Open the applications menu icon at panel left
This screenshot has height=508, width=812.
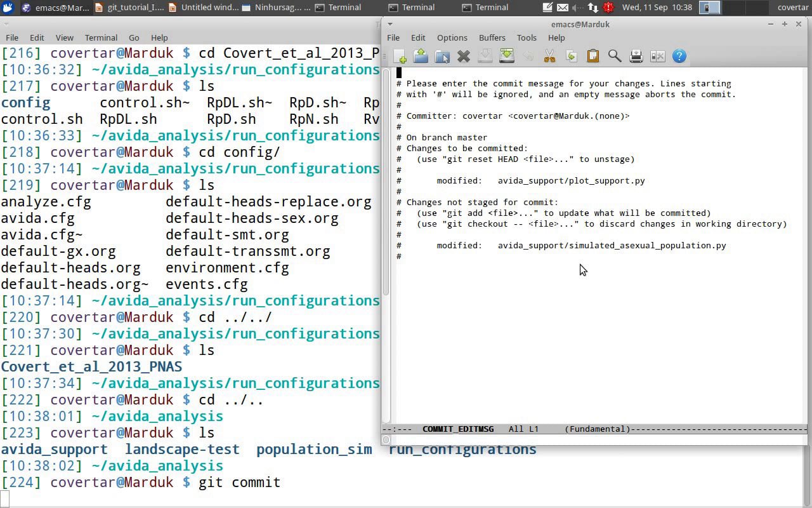click(8, 8)
